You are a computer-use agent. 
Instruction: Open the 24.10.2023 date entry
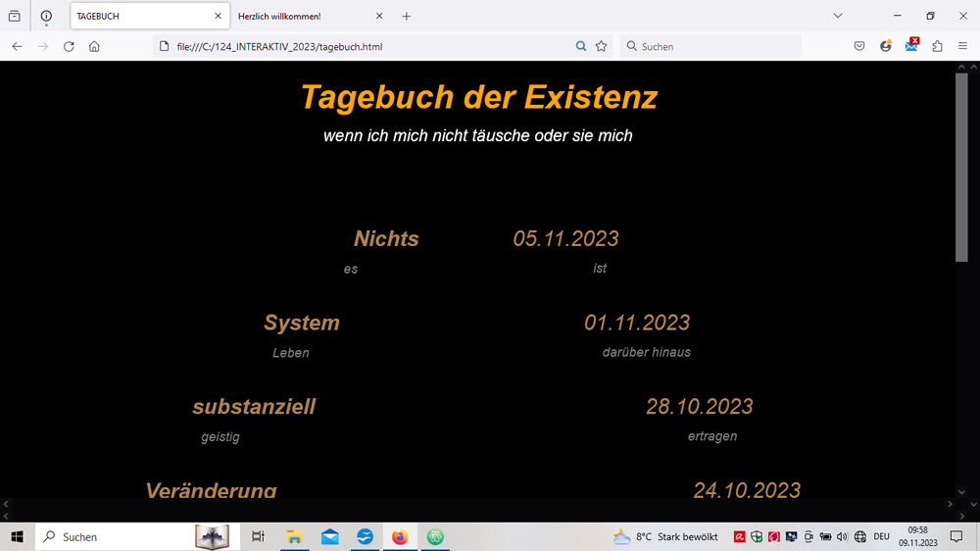click(x=747, y=489)
